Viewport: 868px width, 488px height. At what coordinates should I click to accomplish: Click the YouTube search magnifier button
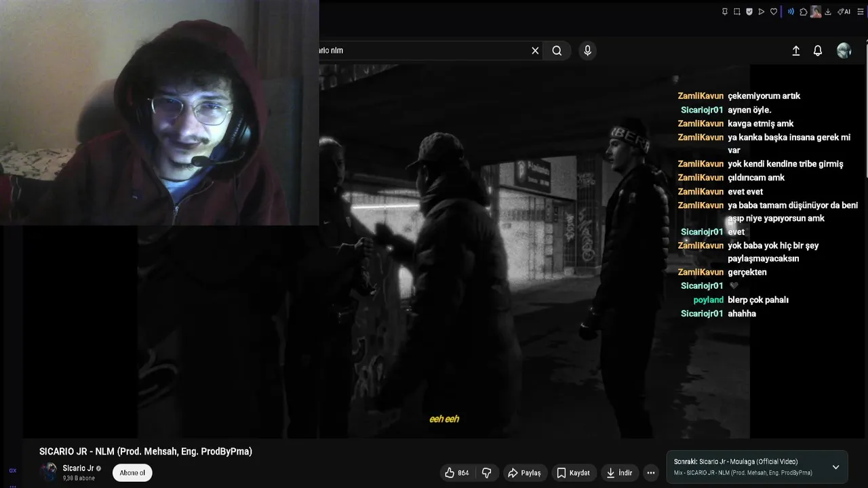pos(557,51)
